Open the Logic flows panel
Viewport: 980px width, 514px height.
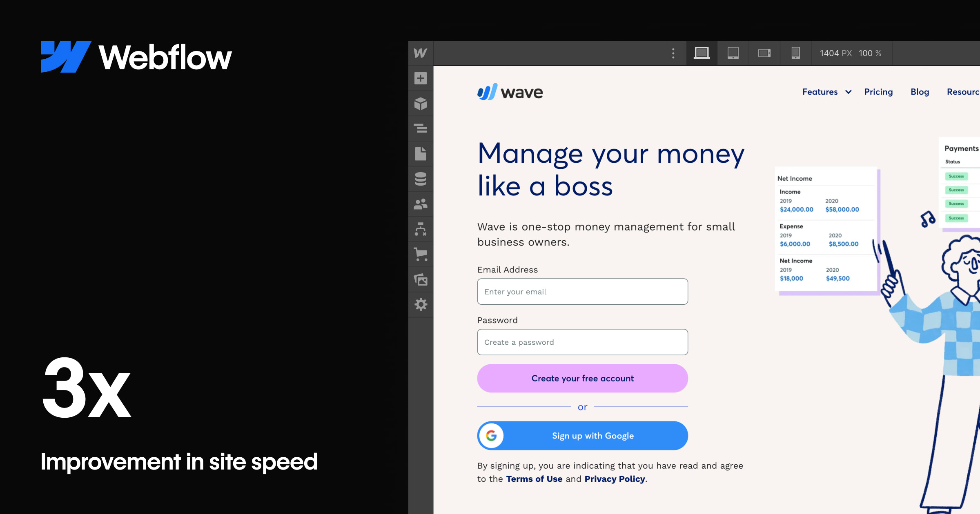(421, 229)
